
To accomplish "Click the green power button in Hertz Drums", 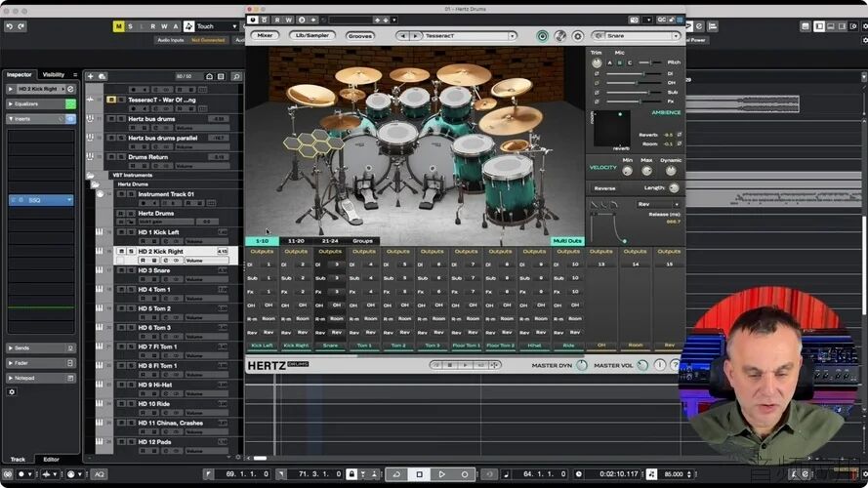I will [x=543, y=36].
